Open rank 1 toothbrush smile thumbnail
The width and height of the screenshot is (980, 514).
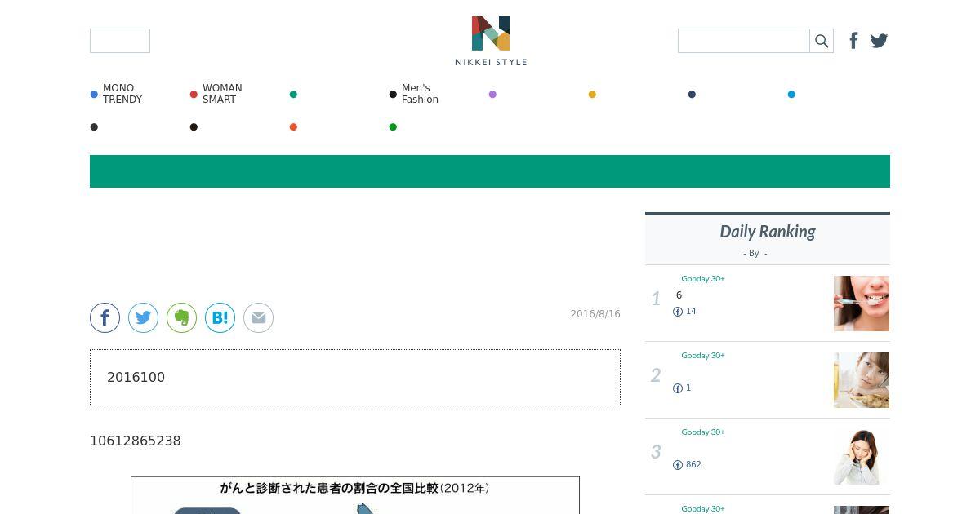coord(862,304)
